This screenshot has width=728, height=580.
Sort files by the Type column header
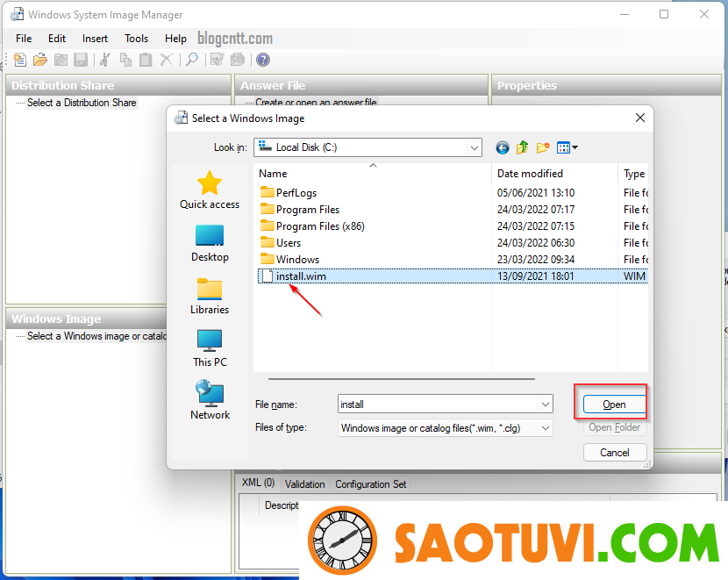tap(633, 174)
